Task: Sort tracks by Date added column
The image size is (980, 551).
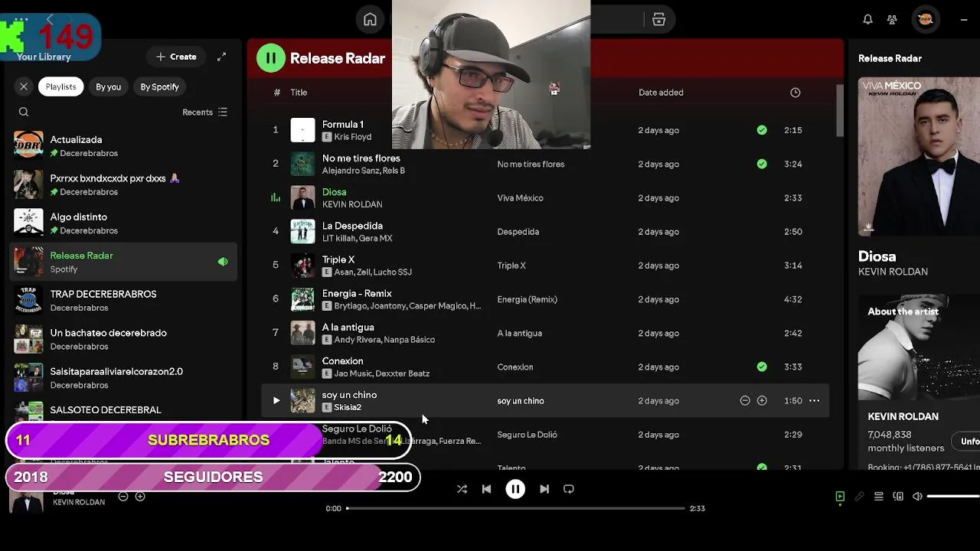Action: (x=661, y=93)
